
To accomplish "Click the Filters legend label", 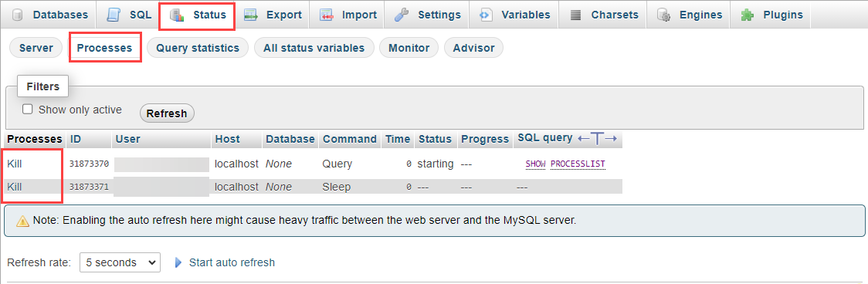I will point(42,86).
